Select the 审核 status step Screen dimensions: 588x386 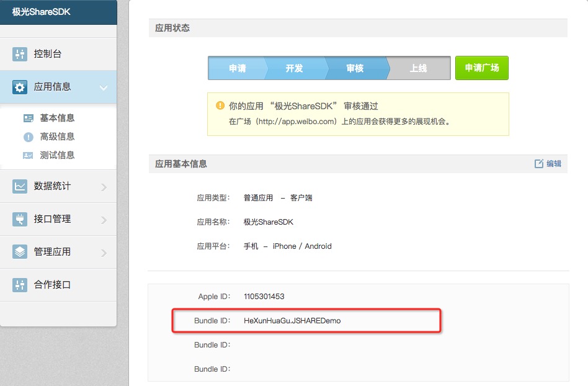click(355, 68)
